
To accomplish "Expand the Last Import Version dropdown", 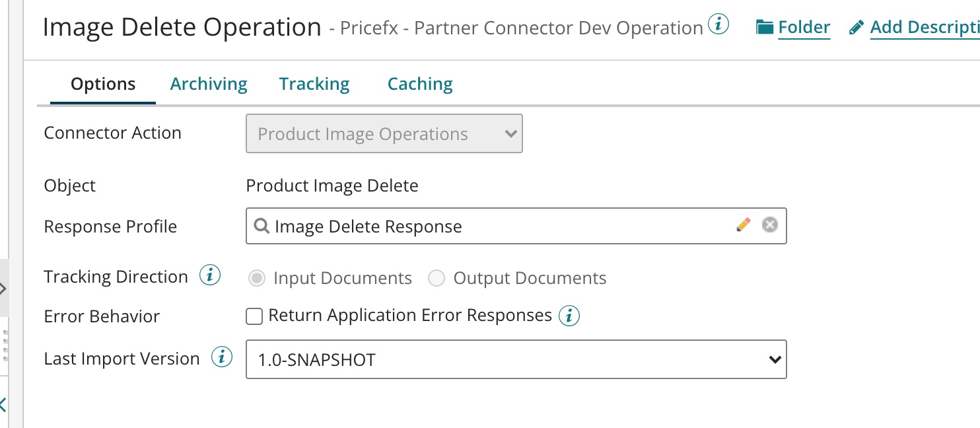I will 516,359.
